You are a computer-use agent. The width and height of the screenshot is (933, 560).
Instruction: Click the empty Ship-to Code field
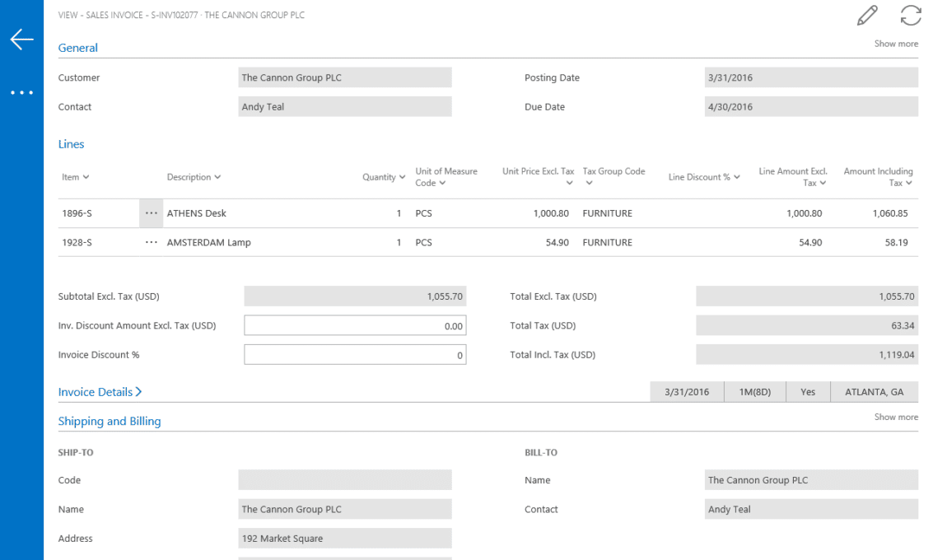pyautogui.click(x=345, y=480)
